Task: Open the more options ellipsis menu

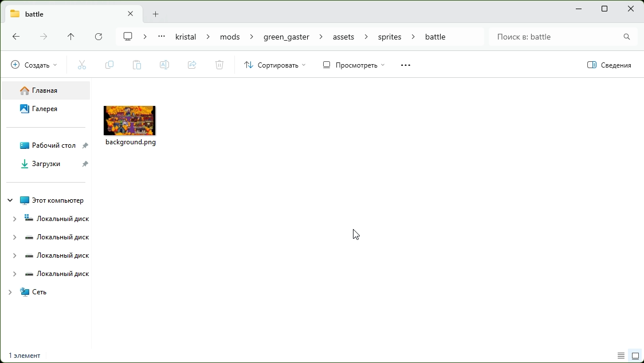Action: coord(406,65)
